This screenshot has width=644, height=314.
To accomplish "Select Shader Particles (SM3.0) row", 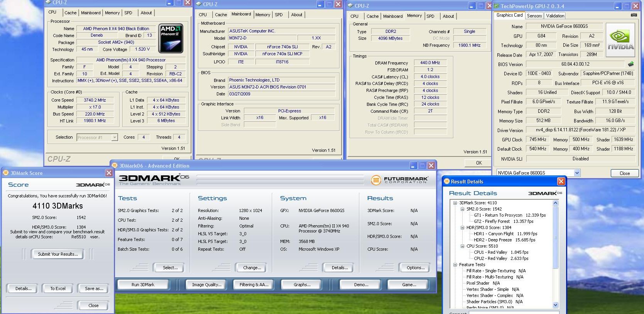I will (x=494, y=302).
